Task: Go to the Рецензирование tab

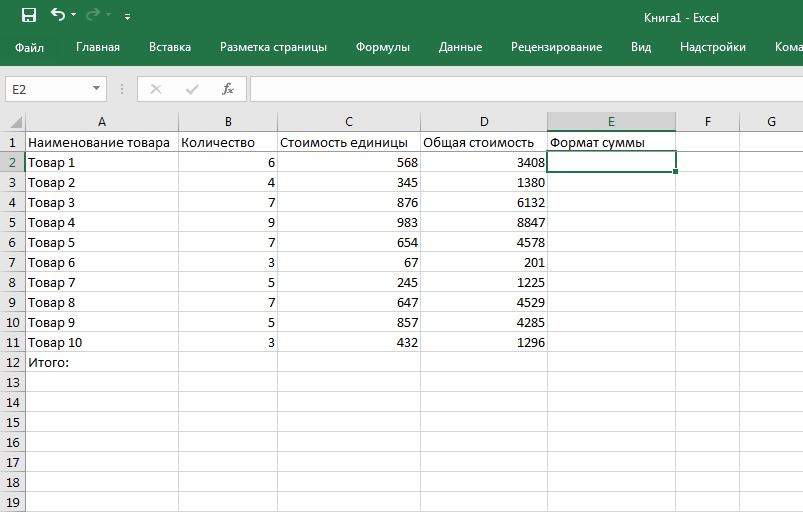Action: pos(556,47)
